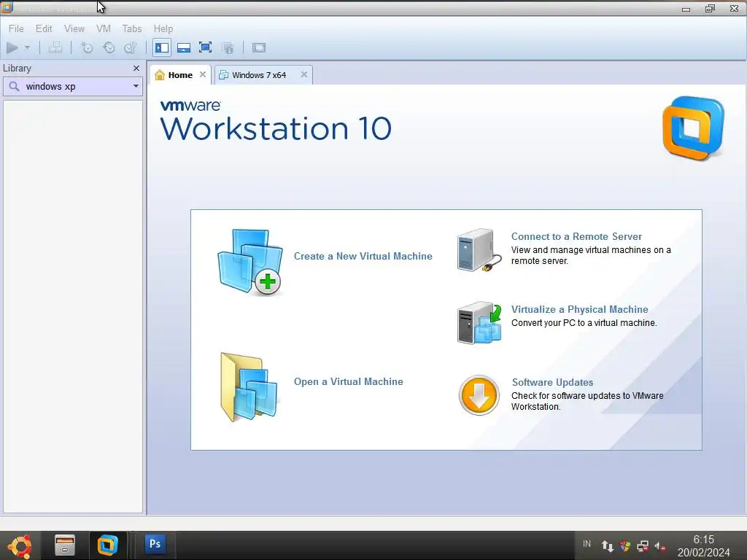
Task: Click 'Create a New Virtual Machine' link
Action: point(363,256)
